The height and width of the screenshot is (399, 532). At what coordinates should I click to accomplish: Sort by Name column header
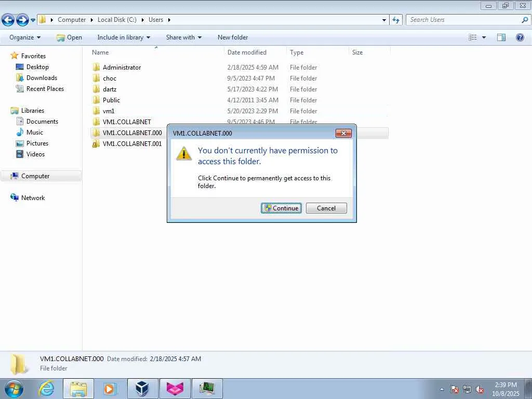tap(156, 52)
